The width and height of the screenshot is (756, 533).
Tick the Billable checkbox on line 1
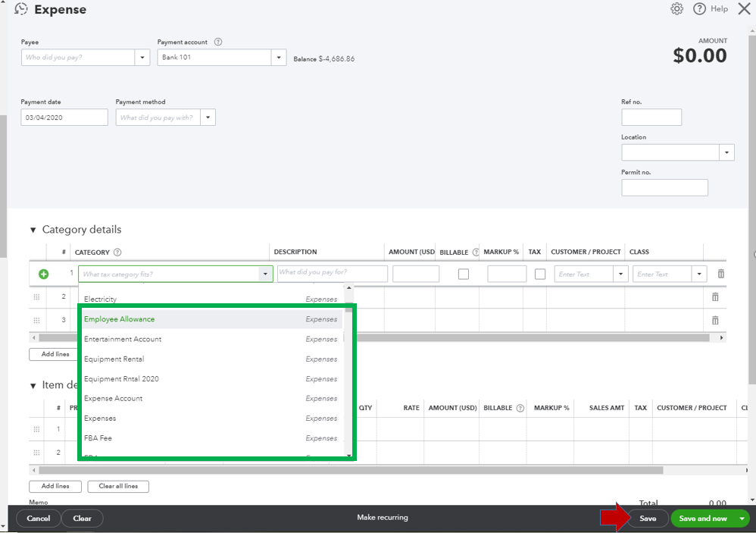click(464, 274)
